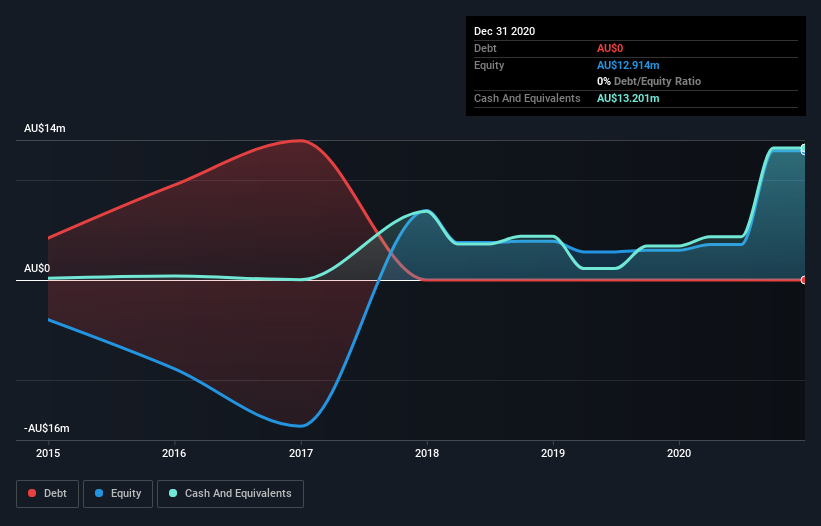Viewport: 821px width, 526px height.
Task: Click the blue equity line trough at 2017
Action: pos(301,426)
